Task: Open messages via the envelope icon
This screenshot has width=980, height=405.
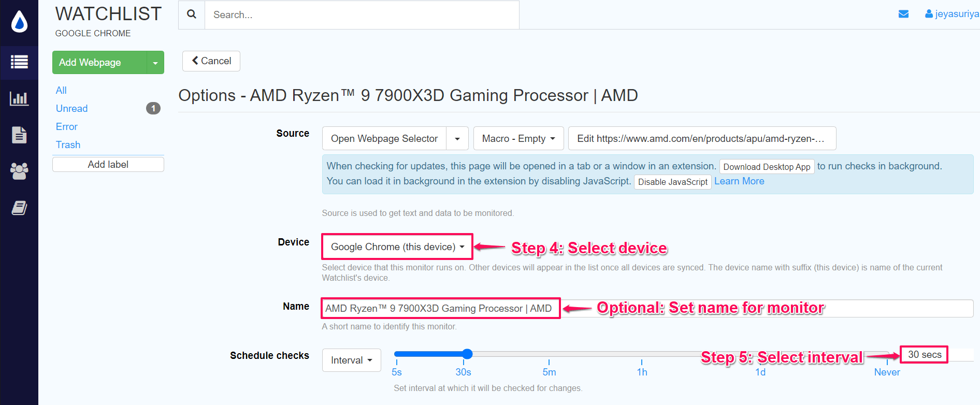Action: pos(903,14)
